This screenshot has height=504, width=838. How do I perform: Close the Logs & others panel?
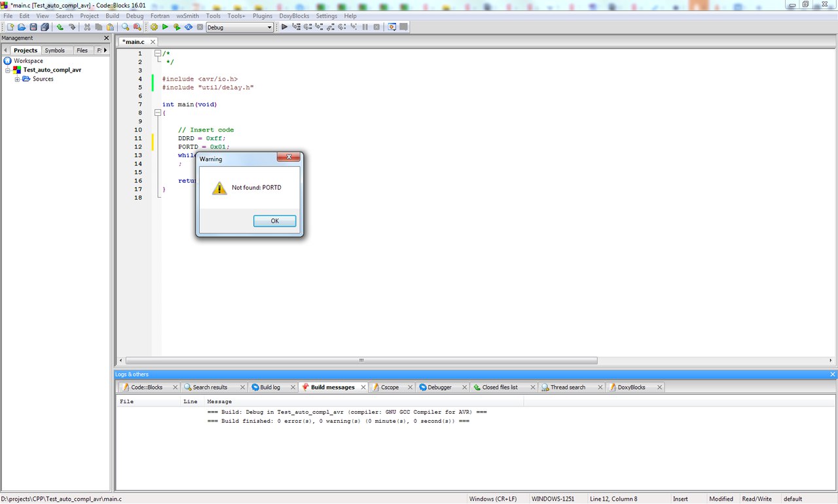(833, 374)
